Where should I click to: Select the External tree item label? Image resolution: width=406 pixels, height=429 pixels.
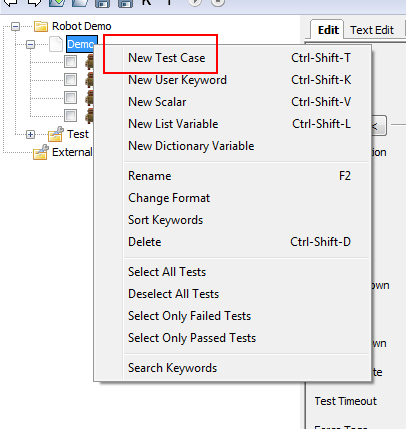72,152
